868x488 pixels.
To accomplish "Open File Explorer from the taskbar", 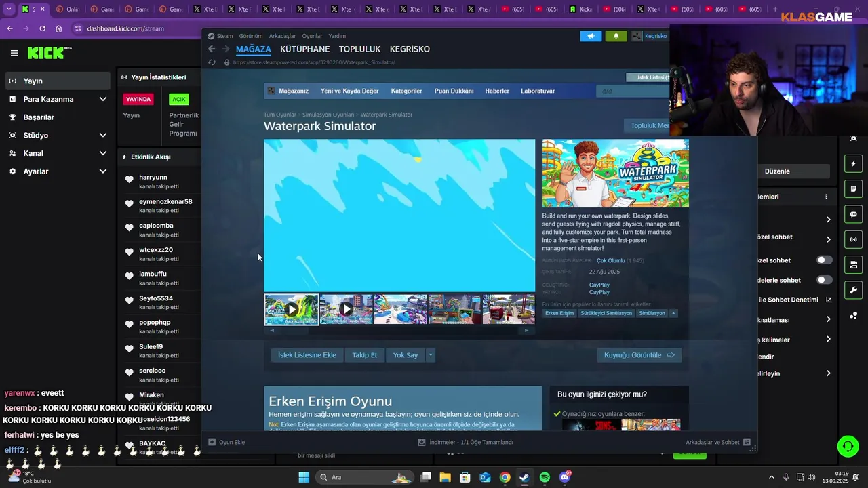I will point(445,477).
